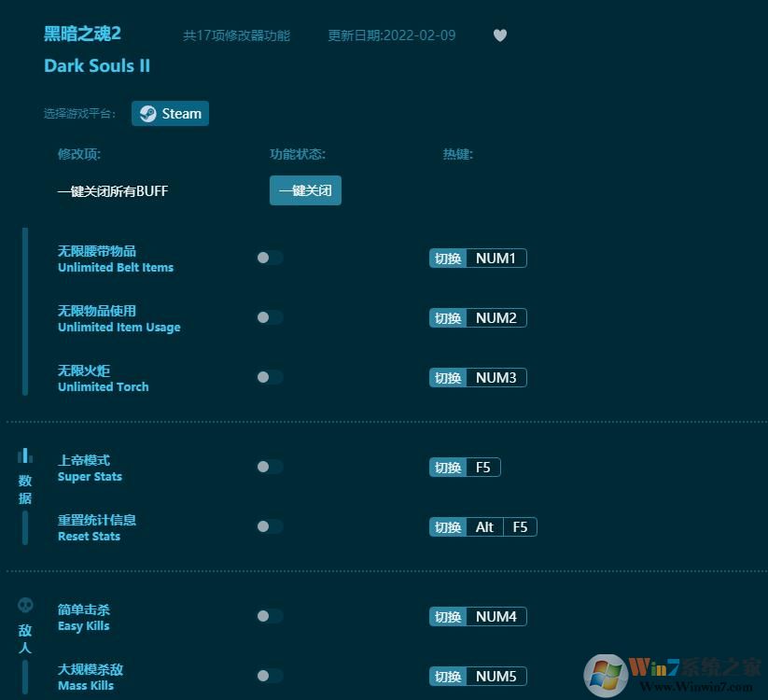768x700 pixels.
Task: Click the 敌人 skull sidebar icon
Action: (x=25, y=604)
